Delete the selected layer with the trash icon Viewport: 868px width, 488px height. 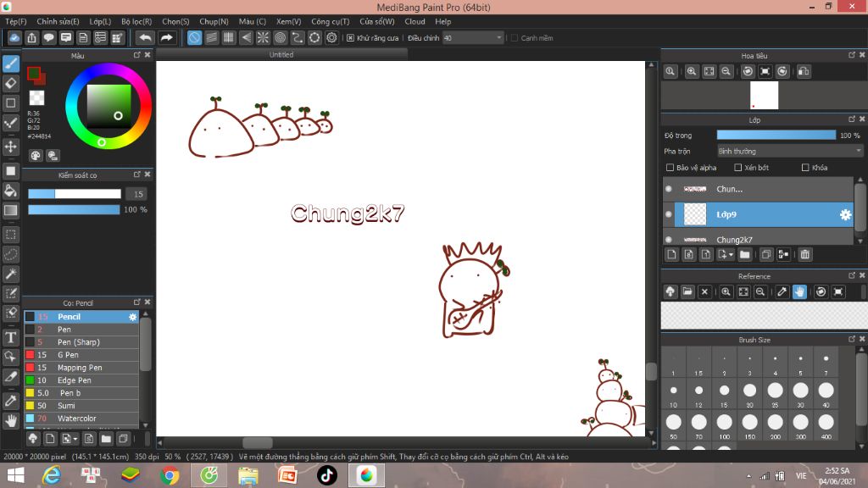805,254
